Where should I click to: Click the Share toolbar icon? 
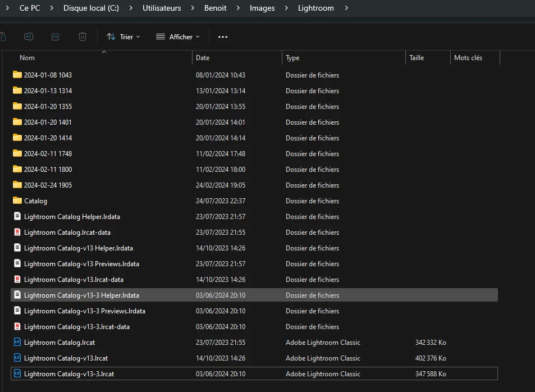55,37
